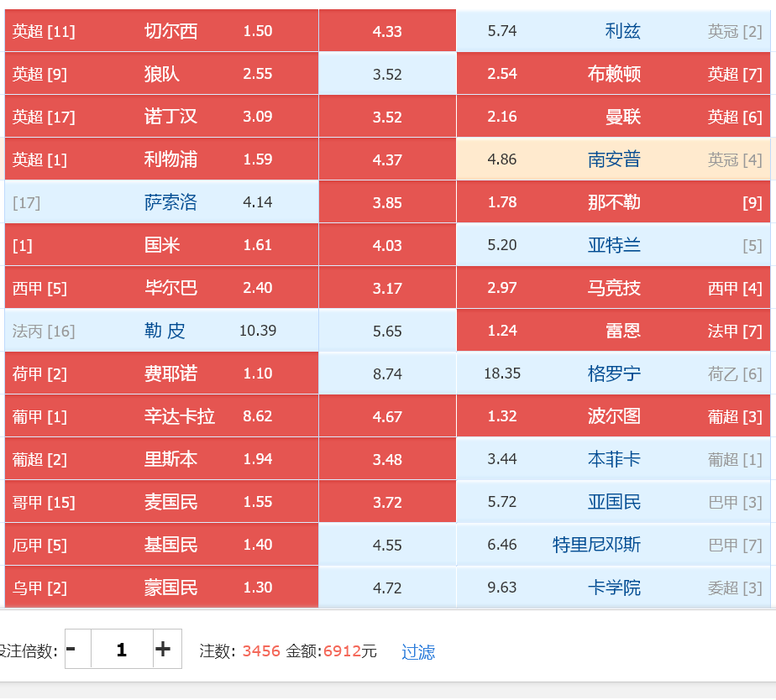Select 利兹 away win odds 5.74
Viewport: 776px width, 700px height.
[613, 31]
